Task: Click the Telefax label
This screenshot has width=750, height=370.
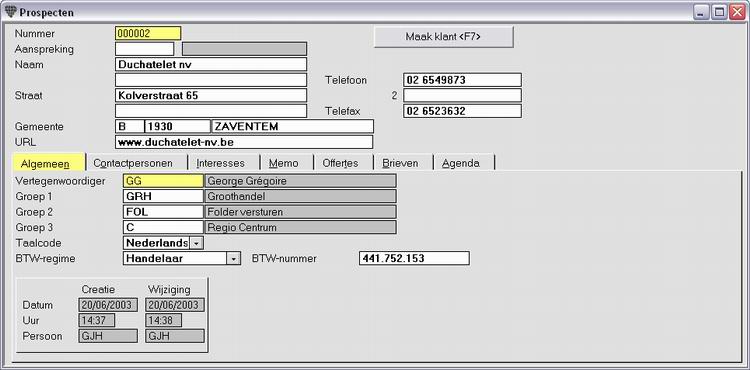Action: [x=342, y=111]
